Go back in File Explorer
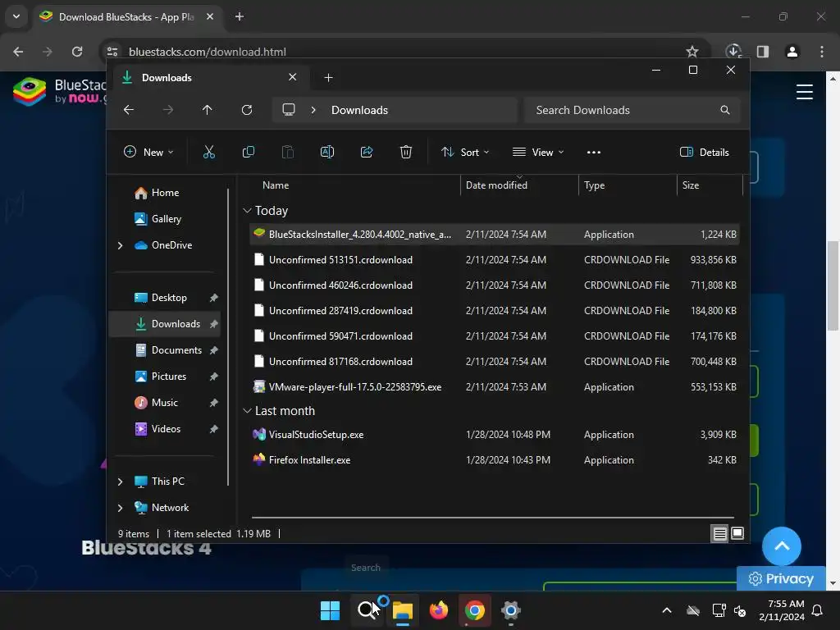This screenshot has height=630, width=840. 129,110
